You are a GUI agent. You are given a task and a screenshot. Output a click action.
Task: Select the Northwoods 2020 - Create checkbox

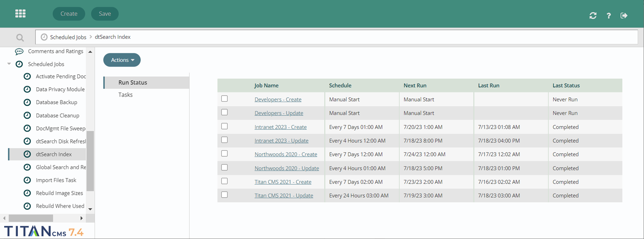[225, 153]
